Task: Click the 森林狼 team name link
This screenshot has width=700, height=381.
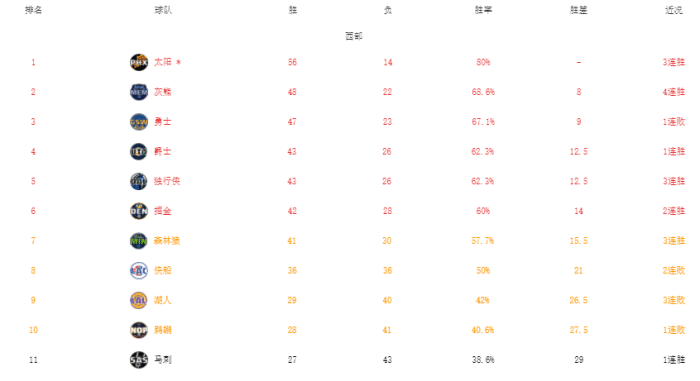Action: [167, 241]
